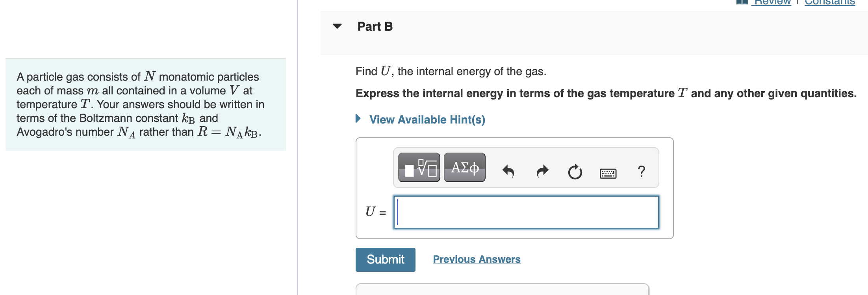Viewport: 868px width, 295px height.
Task: Click the question mark help icon
Action: pos(642,170)
